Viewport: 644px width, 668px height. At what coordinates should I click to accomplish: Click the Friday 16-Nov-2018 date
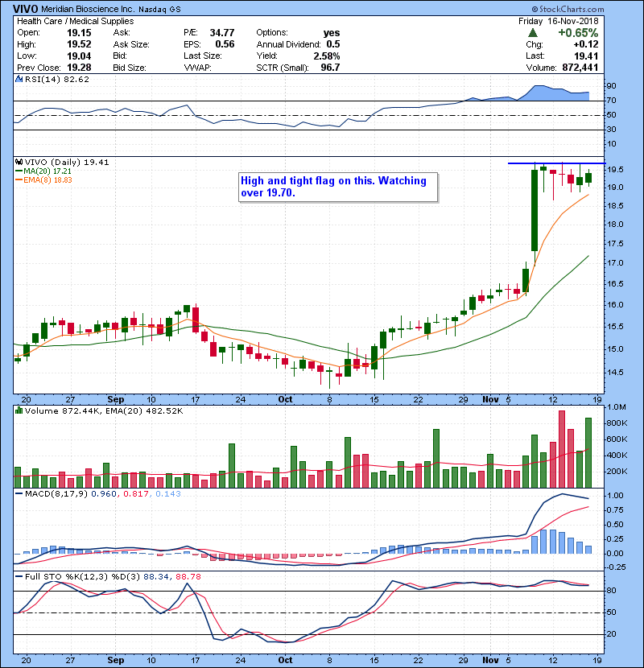559,21
